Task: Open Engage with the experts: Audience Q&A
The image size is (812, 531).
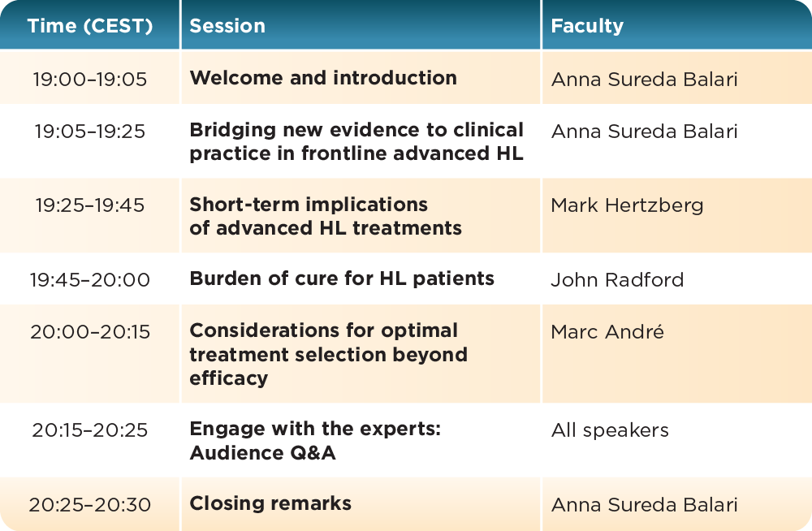Action: tap(315, 441)
